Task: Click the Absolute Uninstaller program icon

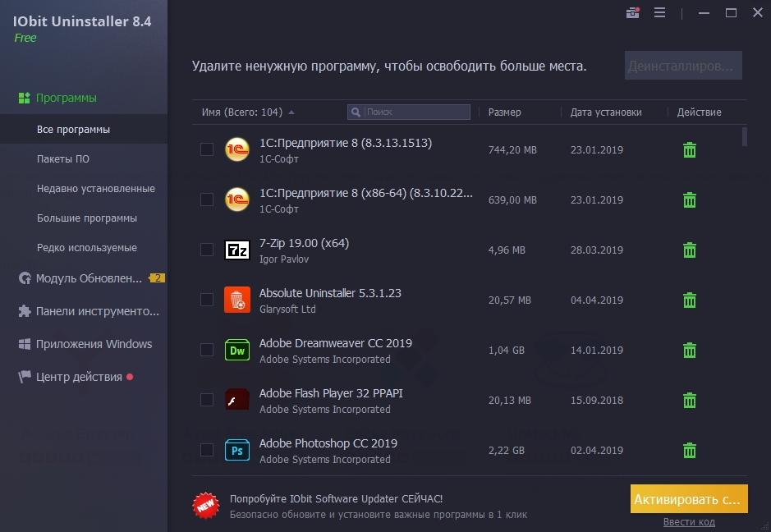Action: pos(237,300)
